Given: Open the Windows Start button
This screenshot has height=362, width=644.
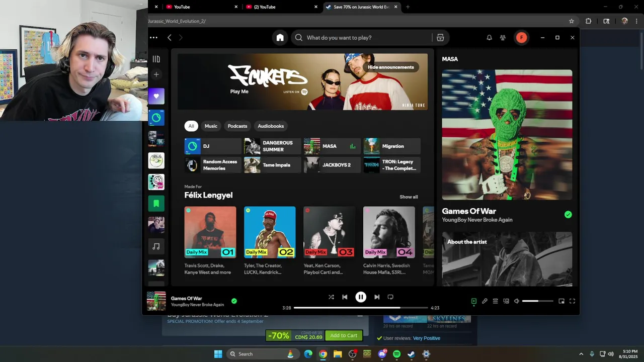Looking at the screenshot, I should point(218,354).
